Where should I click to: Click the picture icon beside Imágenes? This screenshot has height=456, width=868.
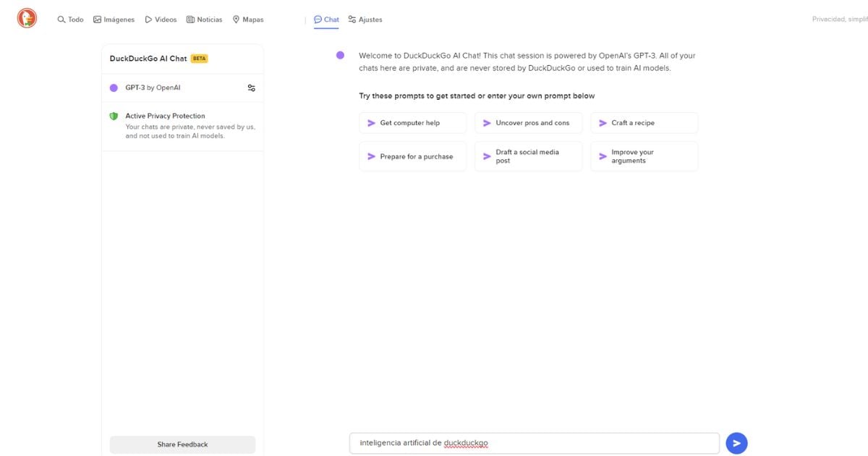(97, 20)
